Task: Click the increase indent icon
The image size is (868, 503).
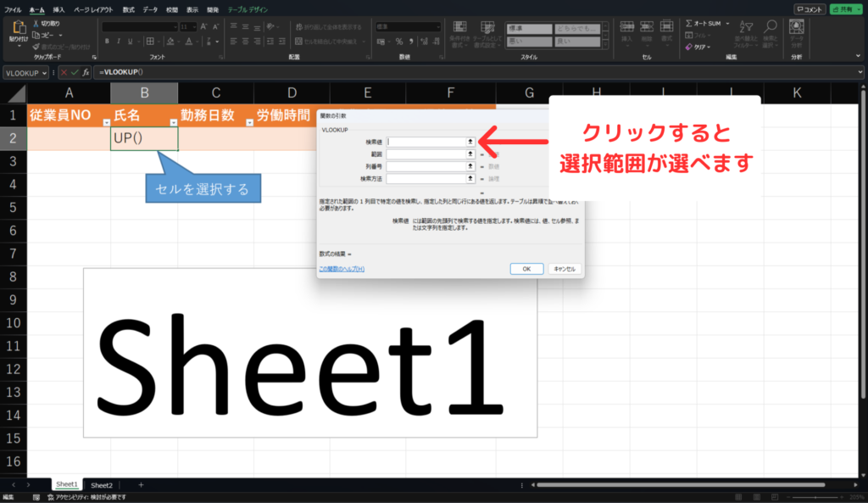Action: coord(282,41)
